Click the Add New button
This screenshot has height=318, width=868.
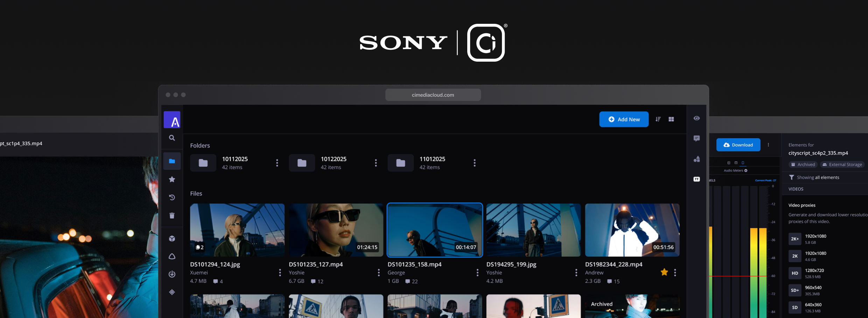[x=624, y=119]
